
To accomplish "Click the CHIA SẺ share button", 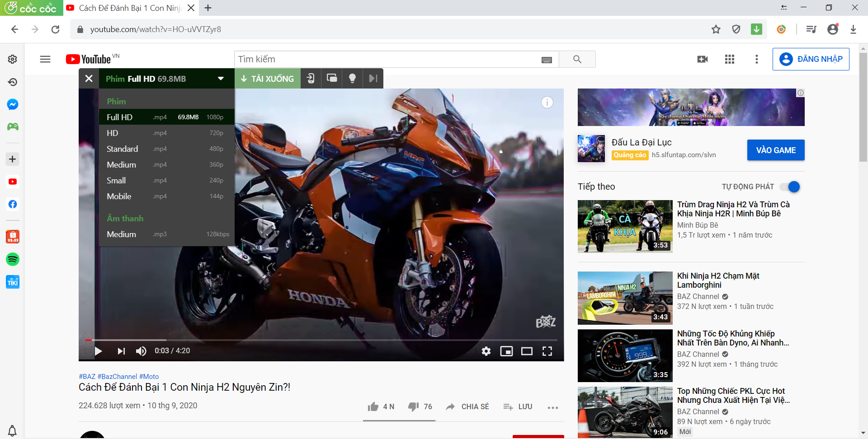I will coord(467,406).
